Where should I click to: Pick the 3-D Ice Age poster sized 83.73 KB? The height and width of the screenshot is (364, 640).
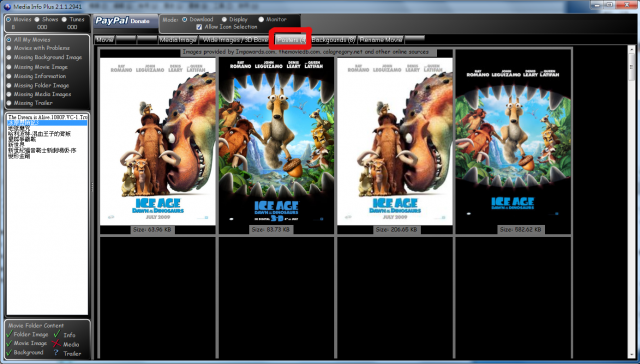click(276, 141)
